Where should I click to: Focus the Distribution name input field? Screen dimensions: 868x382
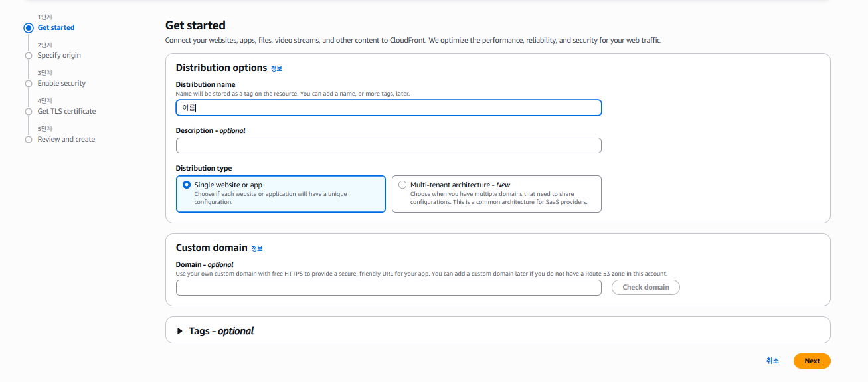[x=389, y=108]
